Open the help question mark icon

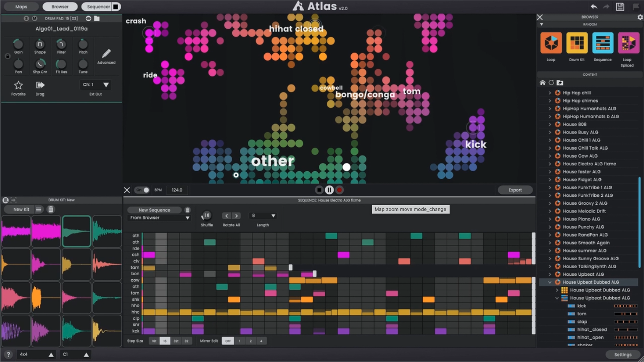coord(8,355)
